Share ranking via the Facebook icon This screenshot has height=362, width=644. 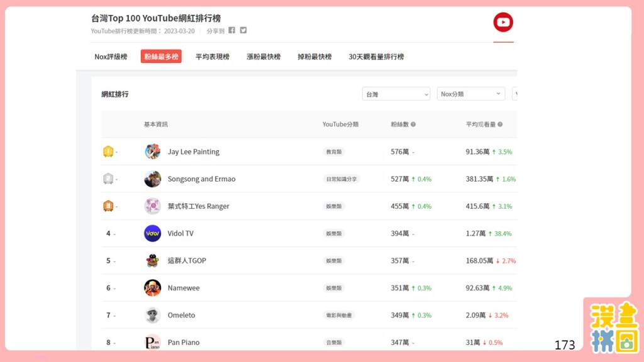[232, 30]
